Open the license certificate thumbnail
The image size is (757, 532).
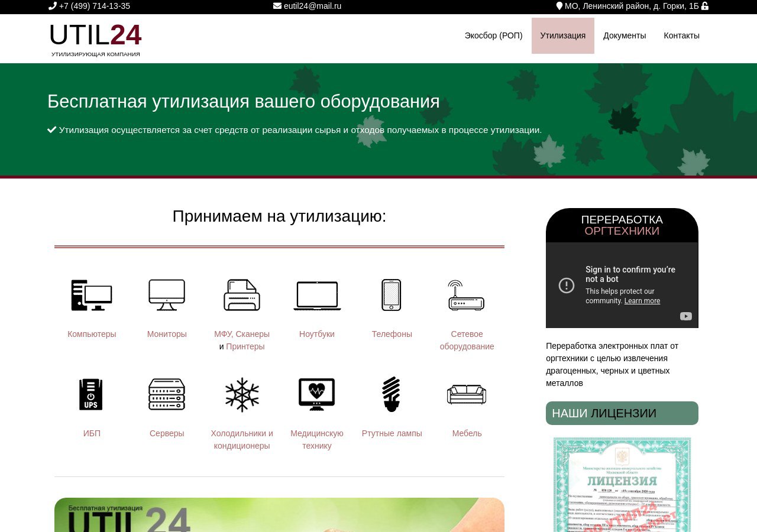(622, 484)
